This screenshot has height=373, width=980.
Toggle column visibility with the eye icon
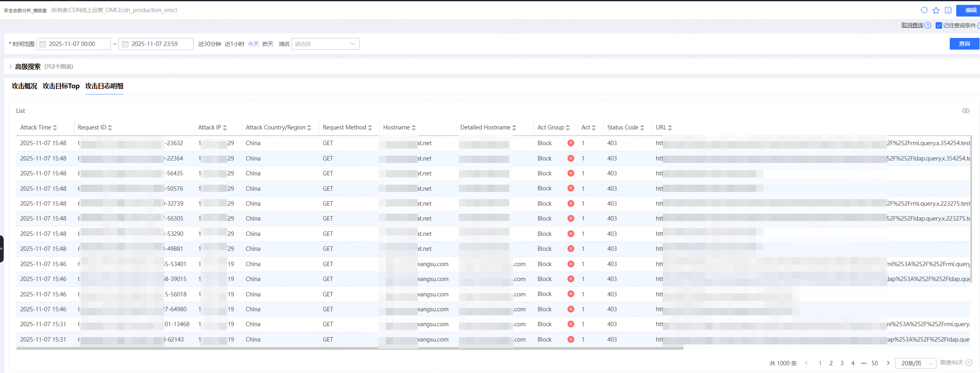tap(966, 110)
